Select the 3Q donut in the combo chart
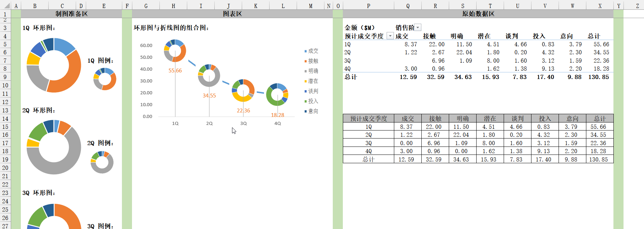This screenshot has height=229, width=644. click(x=243, y=90)
